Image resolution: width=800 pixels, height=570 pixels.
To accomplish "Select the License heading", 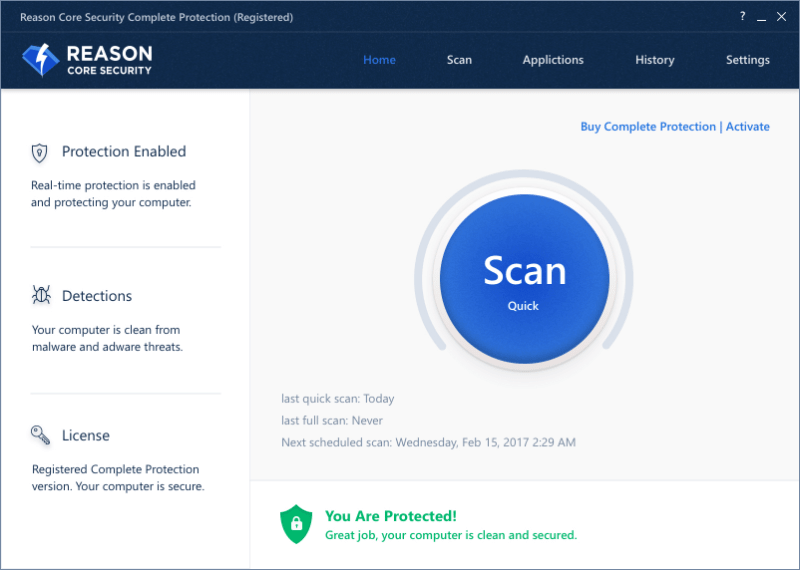I will [x=86, y=435].
